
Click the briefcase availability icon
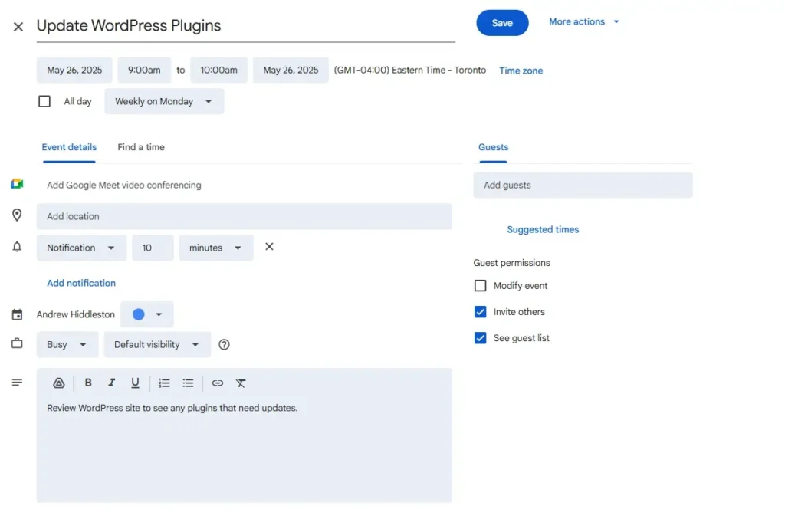[17, 343]
